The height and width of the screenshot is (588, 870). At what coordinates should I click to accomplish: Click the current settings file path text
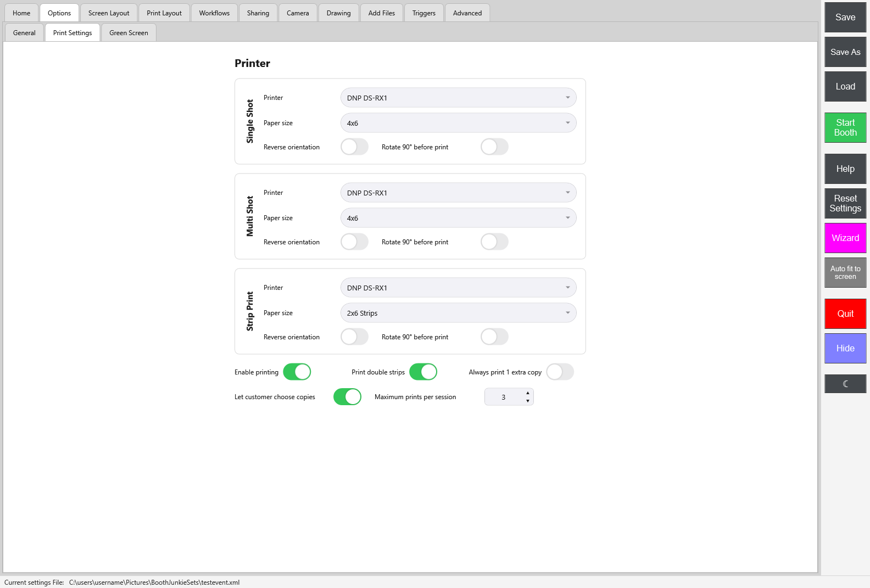[x=154, y=583]
